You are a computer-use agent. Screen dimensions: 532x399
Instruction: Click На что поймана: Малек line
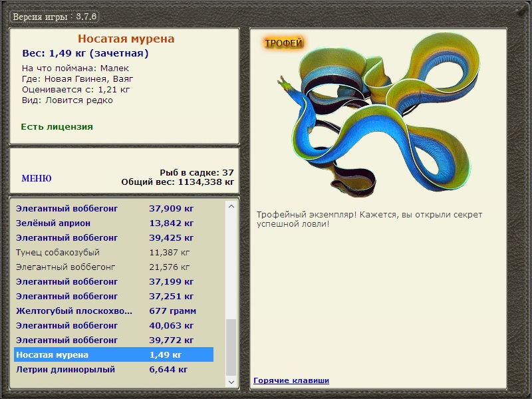pyautogui.click(x=75, y=68)
